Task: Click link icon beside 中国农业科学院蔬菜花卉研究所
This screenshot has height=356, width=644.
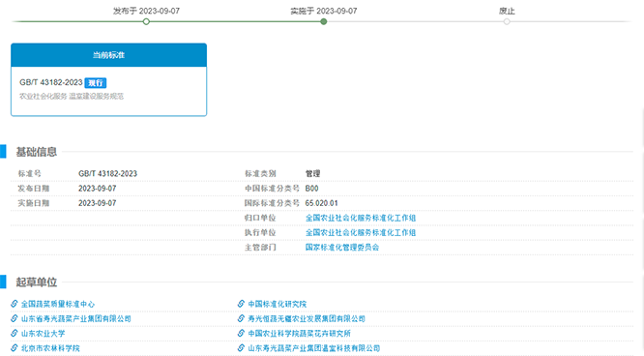Action: coord(241,333)
